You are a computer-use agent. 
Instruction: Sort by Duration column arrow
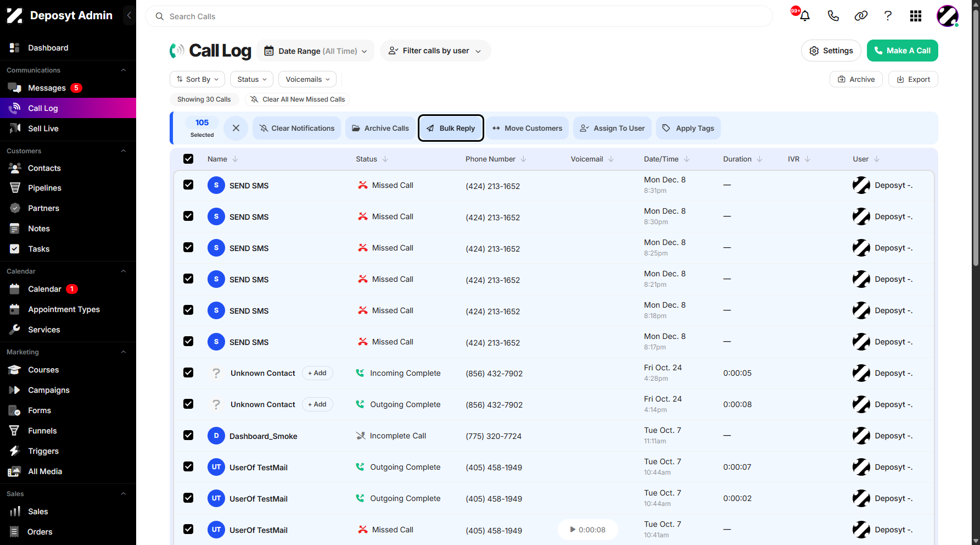(759, 159)
